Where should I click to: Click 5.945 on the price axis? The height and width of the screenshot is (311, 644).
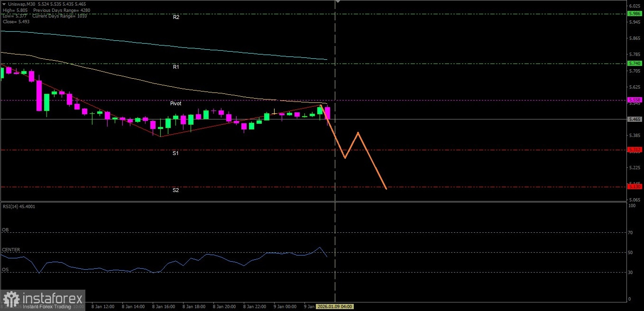(635, 22)
